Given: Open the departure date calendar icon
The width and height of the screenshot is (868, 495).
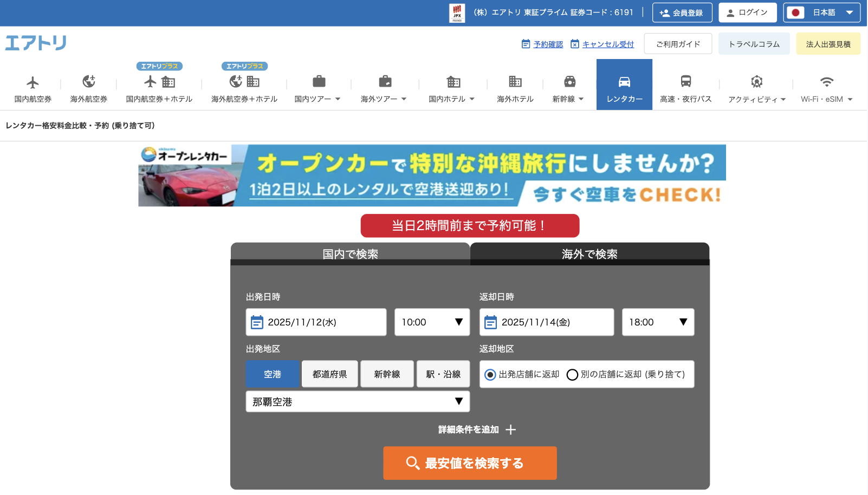Looking at the screenshot, I should click(257, 322).
